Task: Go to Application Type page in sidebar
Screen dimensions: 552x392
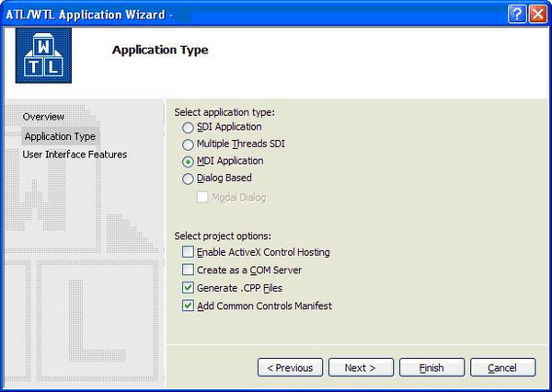Action: pyautogui.click(x=60, y=137)
